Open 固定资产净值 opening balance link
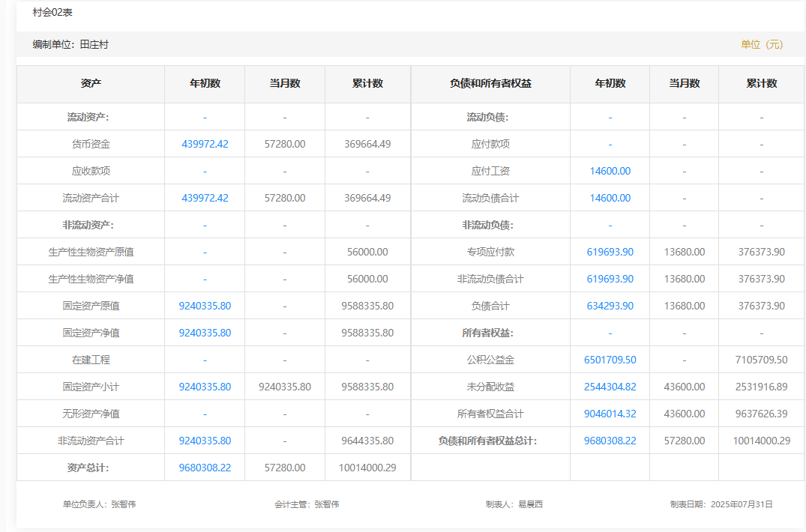Viewport: 806px width, 532px height. pos(205,333)
